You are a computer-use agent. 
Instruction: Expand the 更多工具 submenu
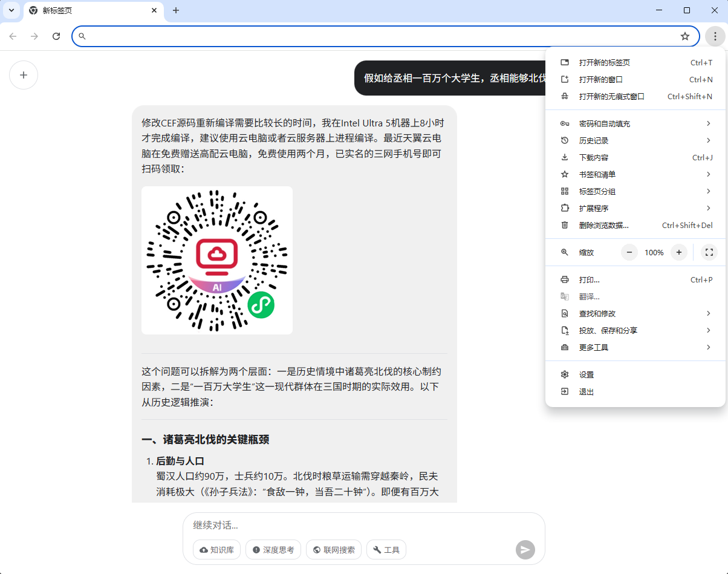[635, 347]
